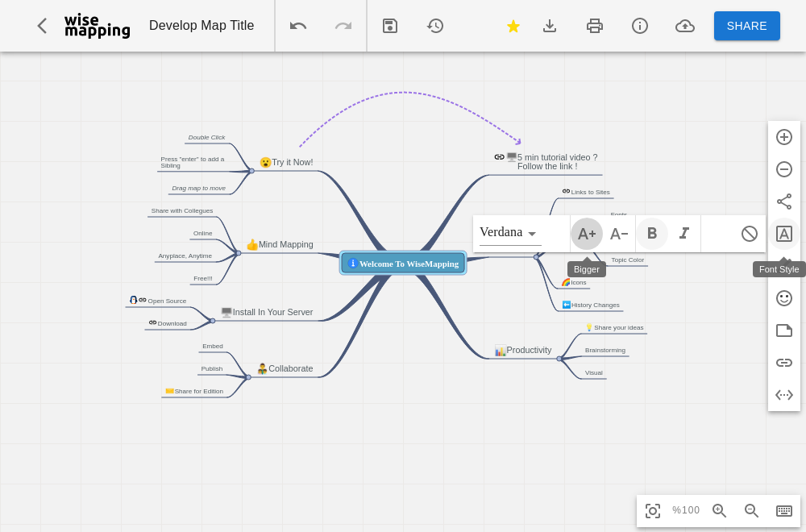Viewport: 806px width, 532px height.
Task: Open the map revision history
Action: click(435, 26)
